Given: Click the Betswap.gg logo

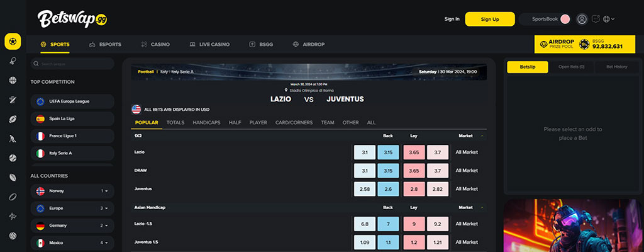Looking at the screenshot, I should pyautogui.click(x=72, y=19).
